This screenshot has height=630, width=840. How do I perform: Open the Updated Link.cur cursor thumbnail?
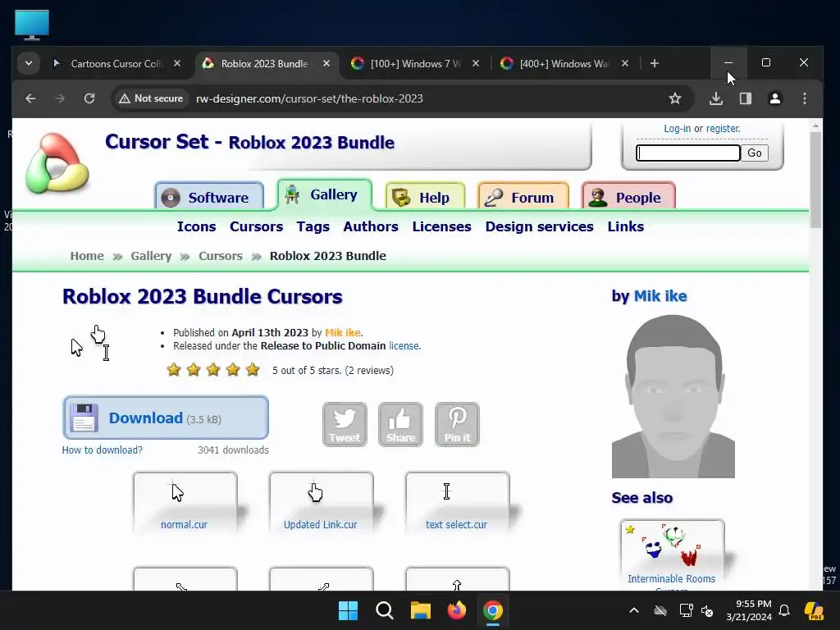click(321, 503)
